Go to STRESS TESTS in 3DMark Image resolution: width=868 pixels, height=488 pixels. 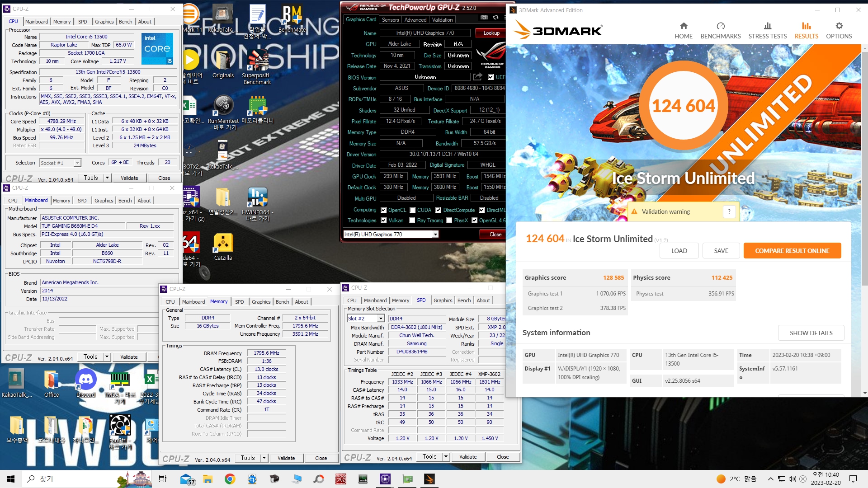[768, 31]
